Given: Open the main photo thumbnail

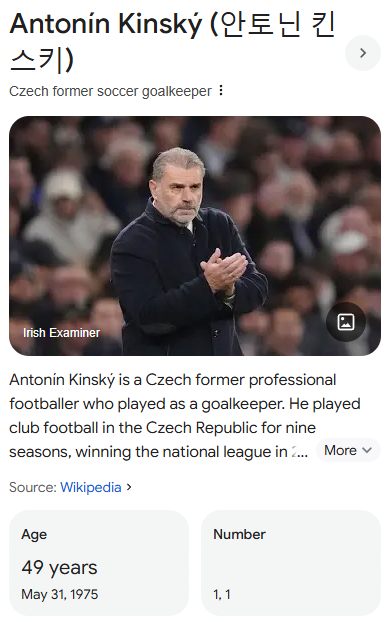Looking at the screenshot, I should pos(195,236).
